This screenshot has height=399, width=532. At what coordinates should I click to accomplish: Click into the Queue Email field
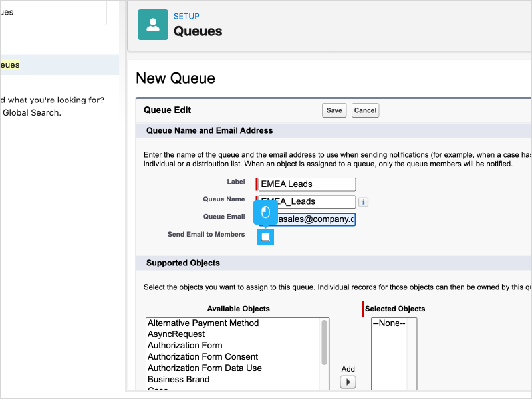307,219
